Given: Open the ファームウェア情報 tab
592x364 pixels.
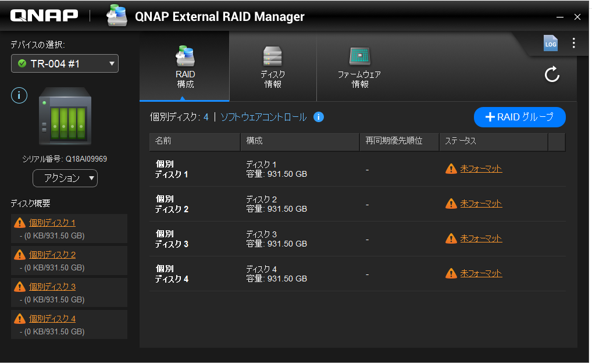Looking at the screenshot, I should 359,67.
